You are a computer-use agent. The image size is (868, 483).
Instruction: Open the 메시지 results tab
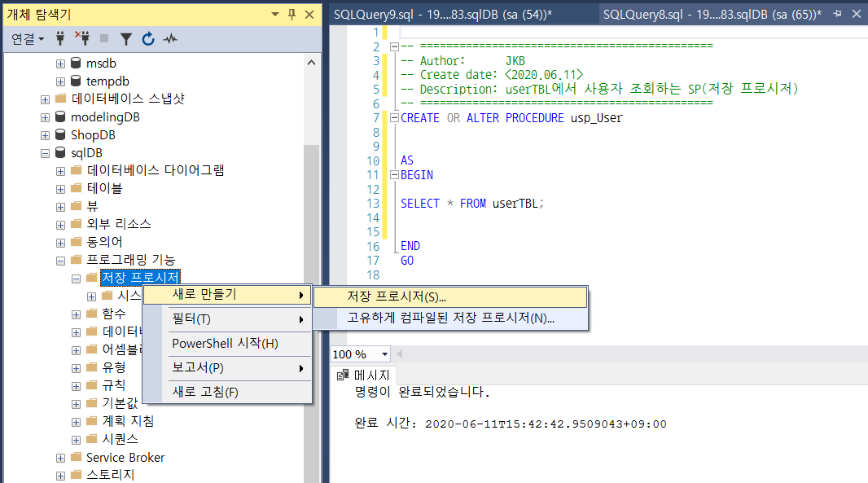[x=363, y=375]
